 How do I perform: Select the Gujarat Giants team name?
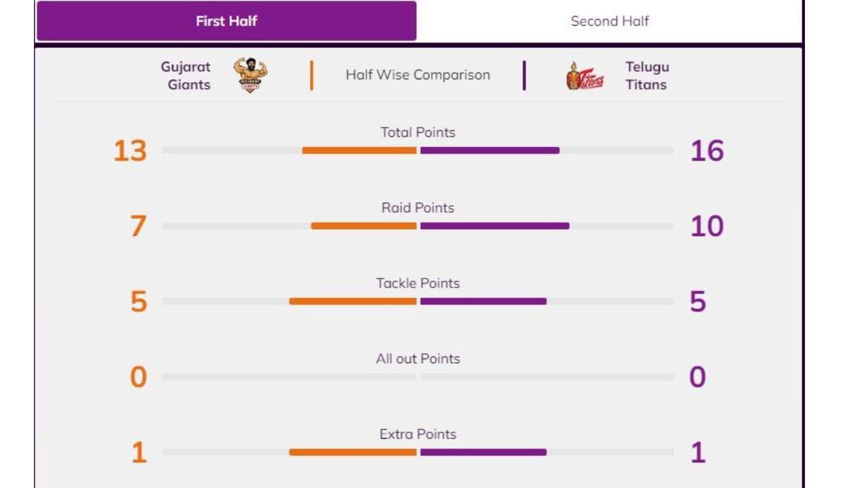coord(186,76)
